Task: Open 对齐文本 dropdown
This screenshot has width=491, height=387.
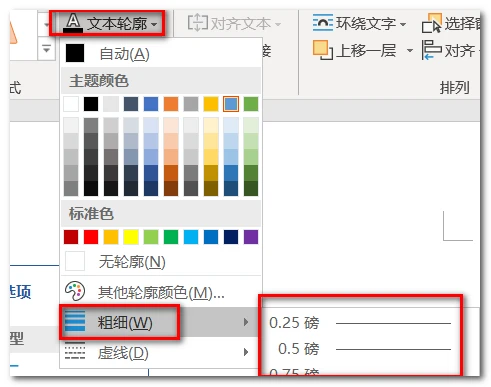Action: pos(234,24)
